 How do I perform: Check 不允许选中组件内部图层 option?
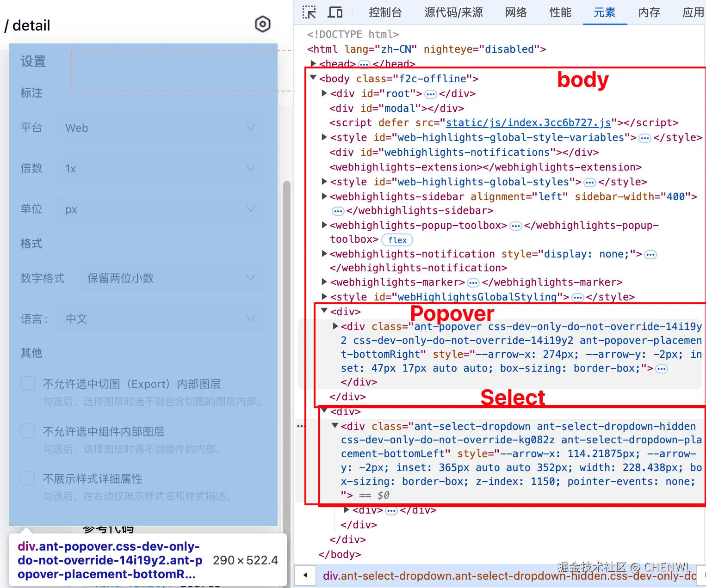[28, 430]
